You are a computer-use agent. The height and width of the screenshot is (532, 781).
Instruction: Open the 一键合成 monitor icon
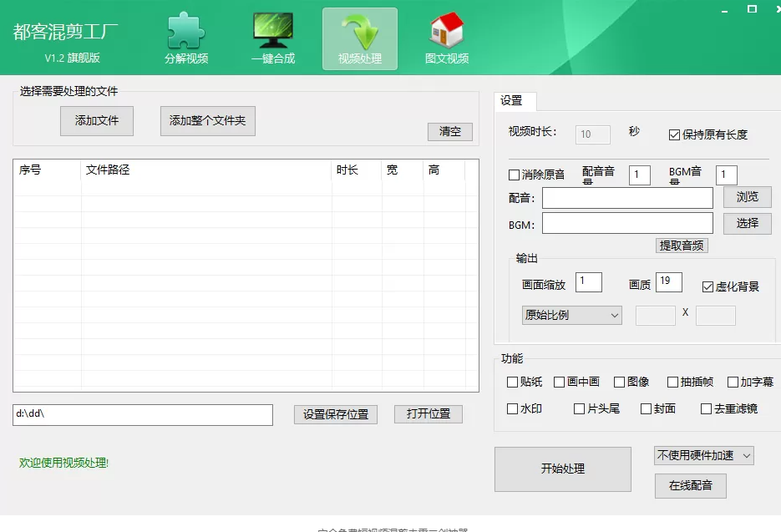point(273,39)
